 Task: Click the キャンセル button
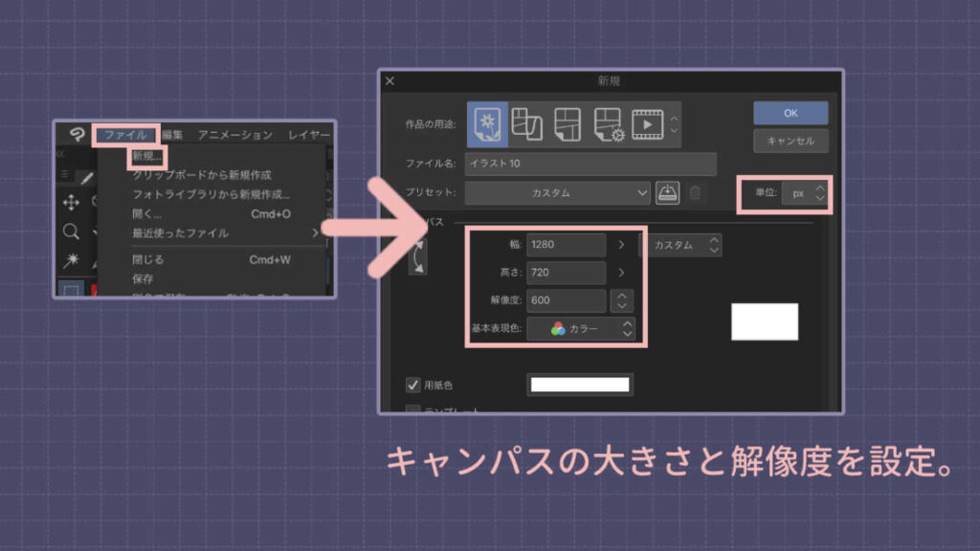[x=791, y=142]
